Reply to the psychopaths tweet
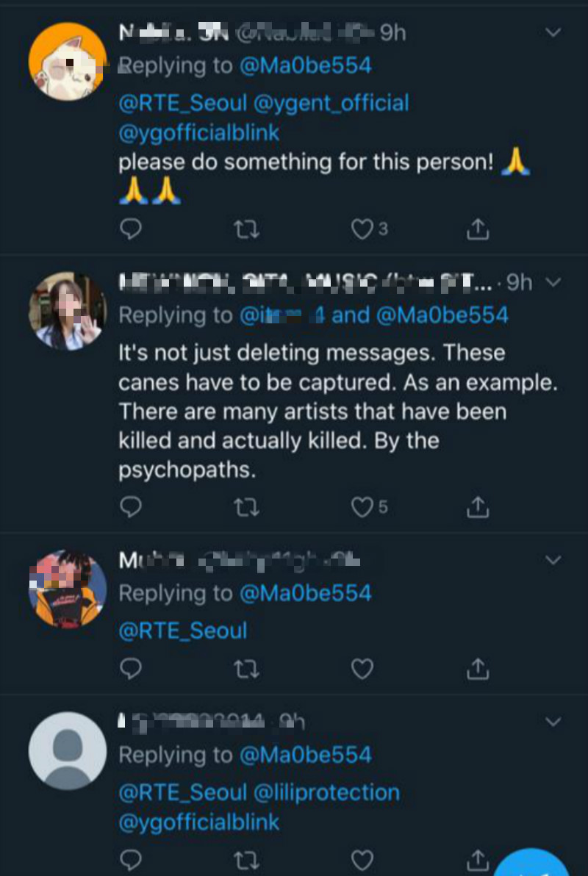This screenshot has height=876, width=588. (x=130, y=507)
